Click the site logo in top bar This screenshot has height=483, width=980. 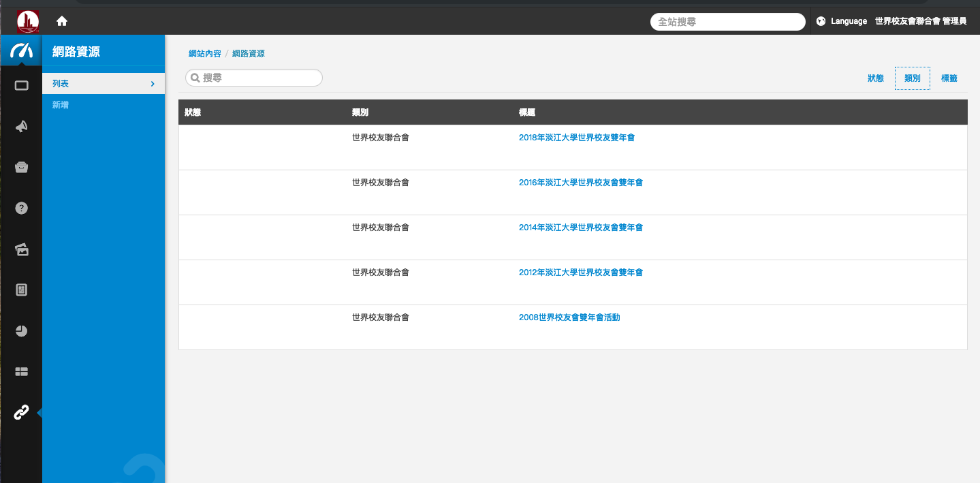pyautogui.click(x=28, y=22)
